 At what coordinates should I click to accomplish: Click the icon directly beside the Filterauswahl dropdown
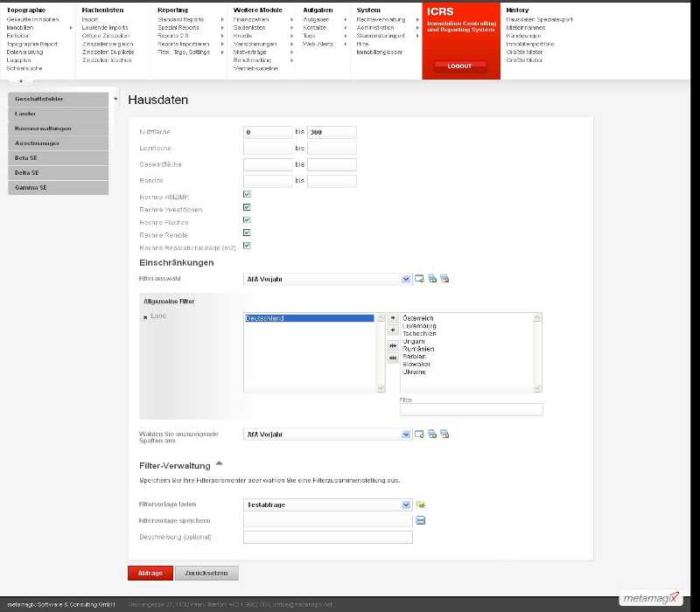[419, 279]
